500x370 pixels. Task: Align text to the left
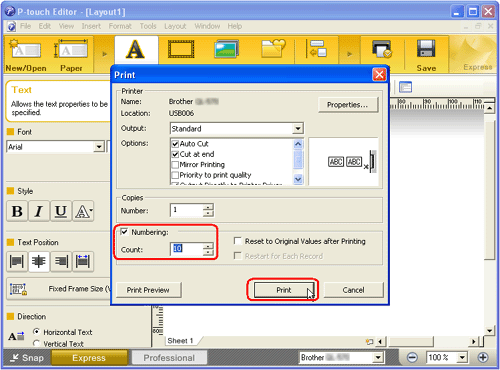pos(17,261)
